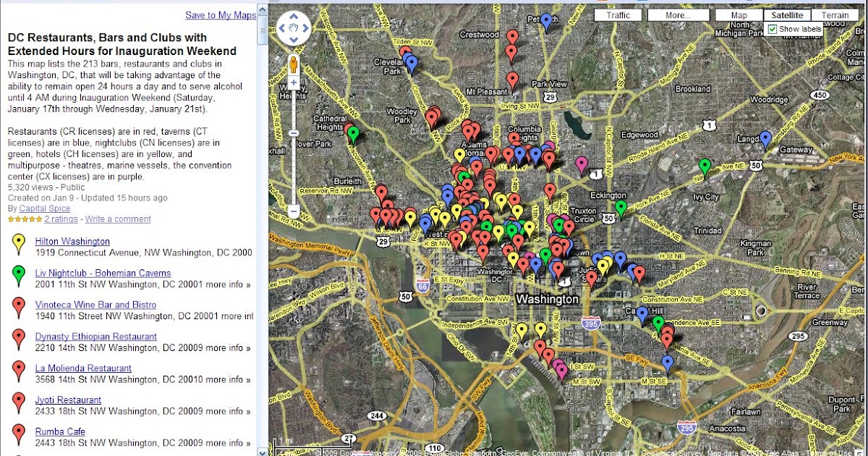868x456 pixels.
Task: Click red pin icon beside La Molienda
Action: (x=19, y=372)
